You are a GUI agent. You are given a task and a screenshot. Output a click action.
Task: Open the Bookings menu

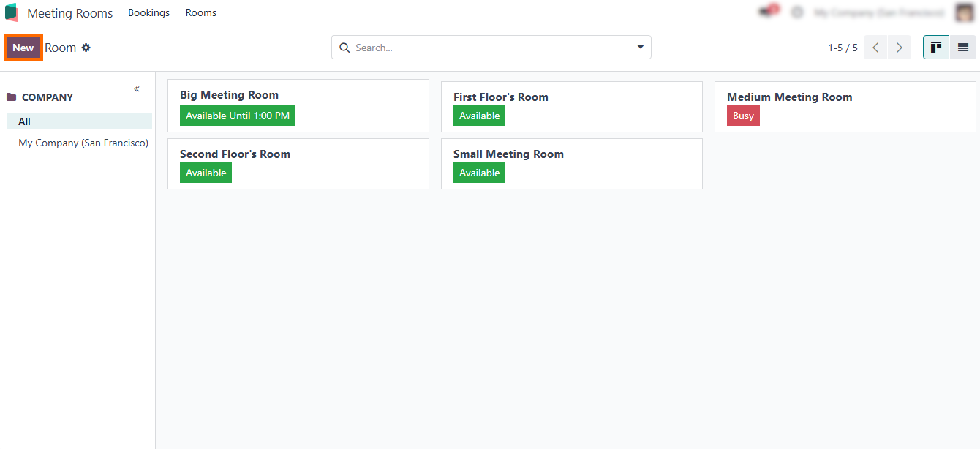point(148,13)
